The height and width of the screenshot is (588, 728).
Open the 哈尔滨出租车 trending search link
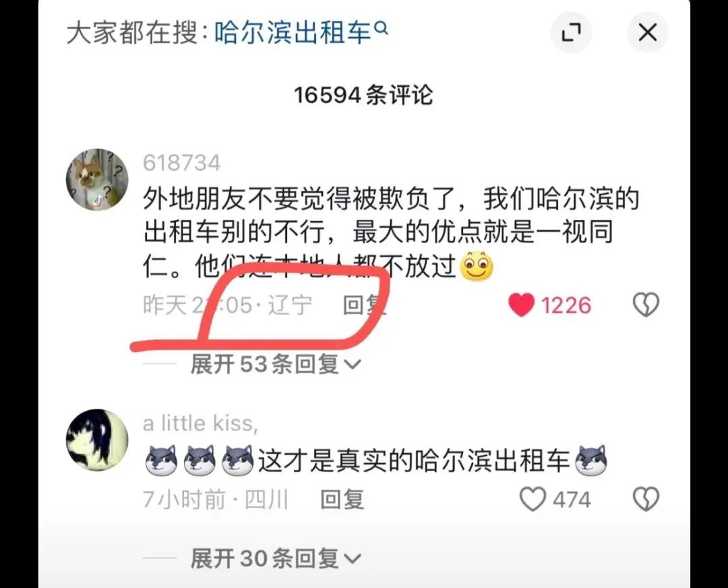tap(293, 34)
